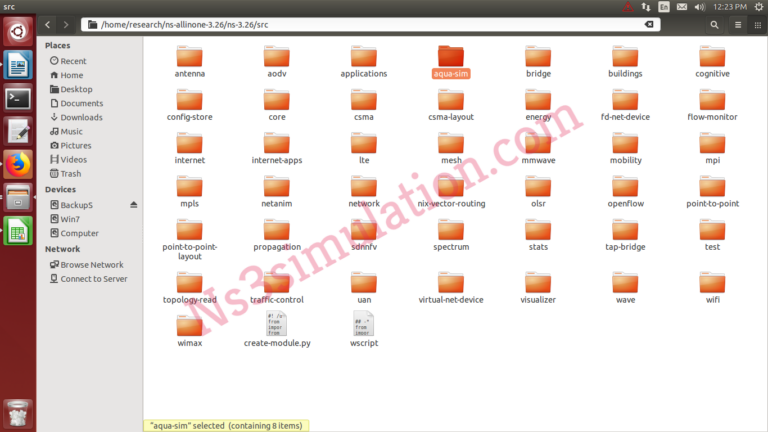Click the search magnifier icon in toolbar
Viewport: 768px width, 432px height.
click(x=714, y=24)
